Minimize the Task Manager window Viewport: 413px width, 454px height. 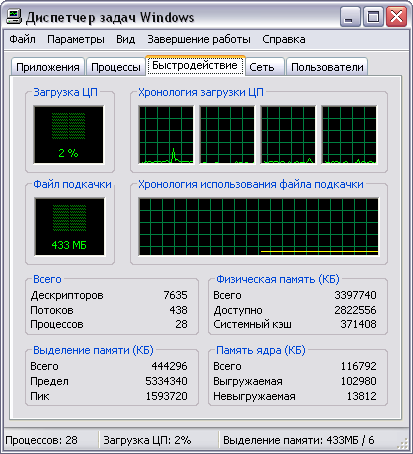(x=350, y=16)
